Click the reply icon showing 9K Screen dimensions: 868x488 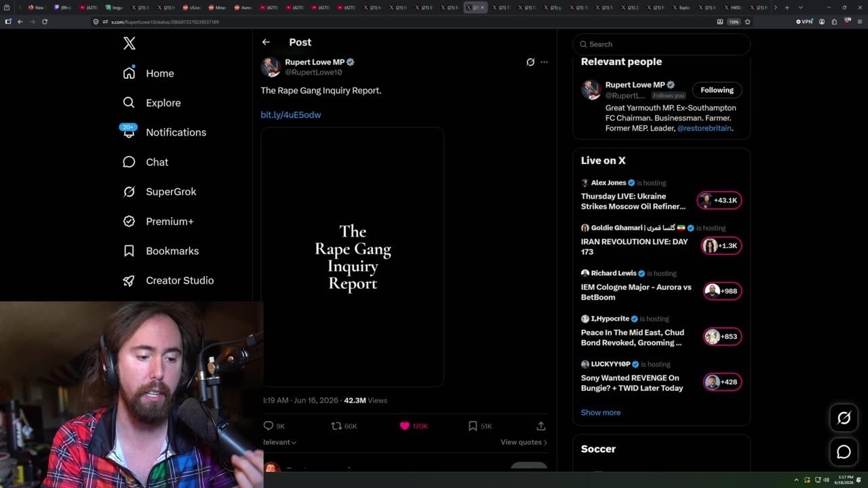pos(274,426)
